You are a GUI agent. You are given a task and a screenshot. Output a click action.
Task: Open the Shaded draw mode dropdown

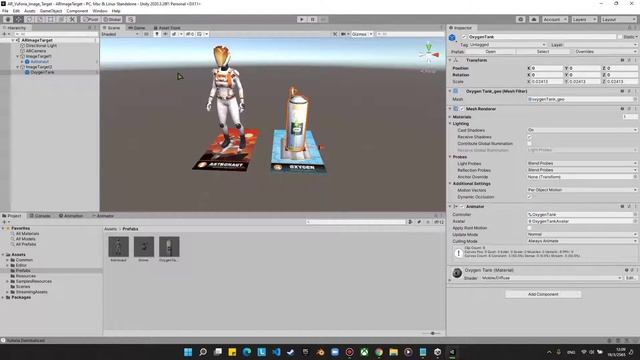pyautogui.click(x=120, y=34)
